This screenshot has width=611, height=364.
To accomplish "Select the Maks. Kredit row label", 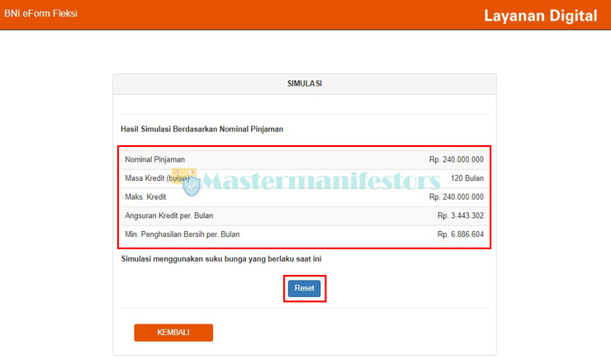I will pos(145,196).
